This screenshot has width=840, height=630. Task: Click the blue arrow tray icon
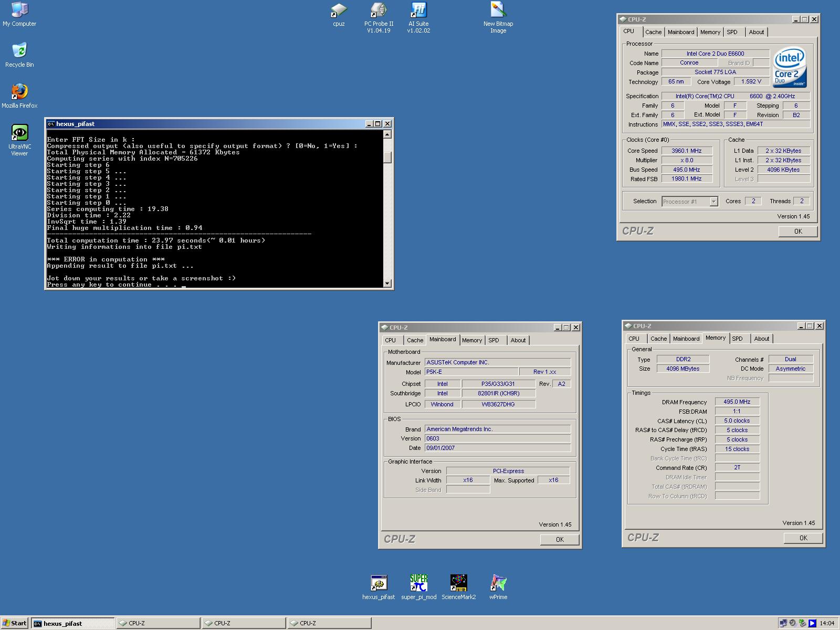pyautogui.click(x=812, y=623)
